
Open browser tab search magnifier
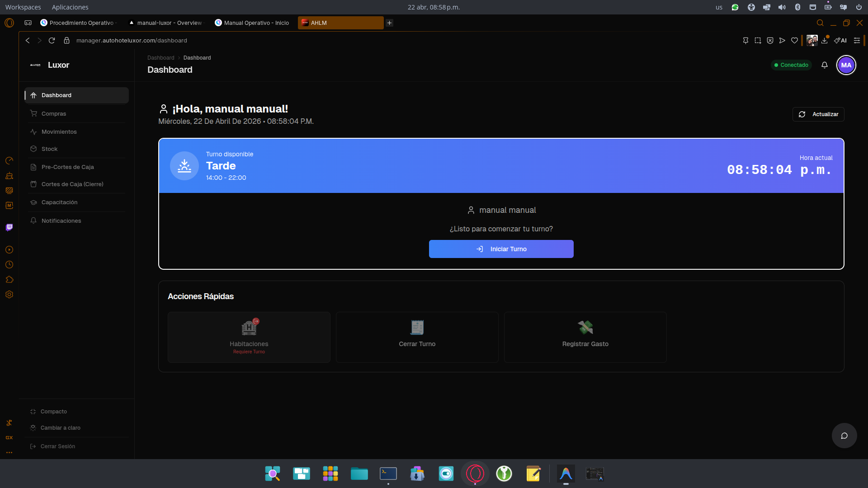click(x=820, y=23)
